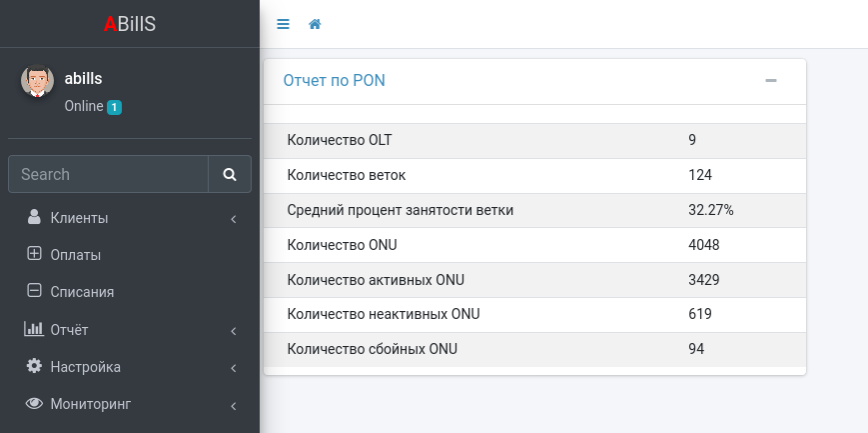Click the Мониторинг eye icon
Viewport: 868px width, 433px height.
[x=34, y=404]
